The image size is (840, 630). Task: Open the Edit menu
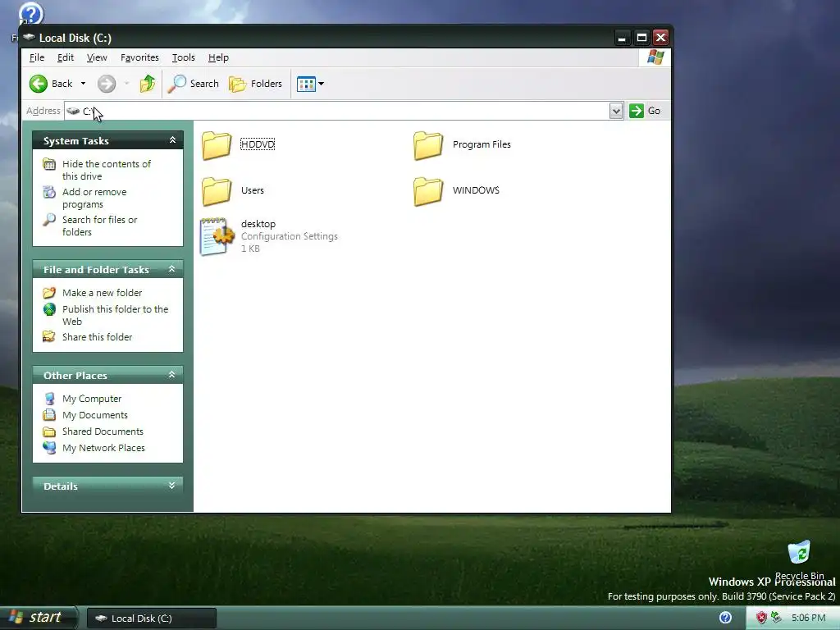coord(66,57)
